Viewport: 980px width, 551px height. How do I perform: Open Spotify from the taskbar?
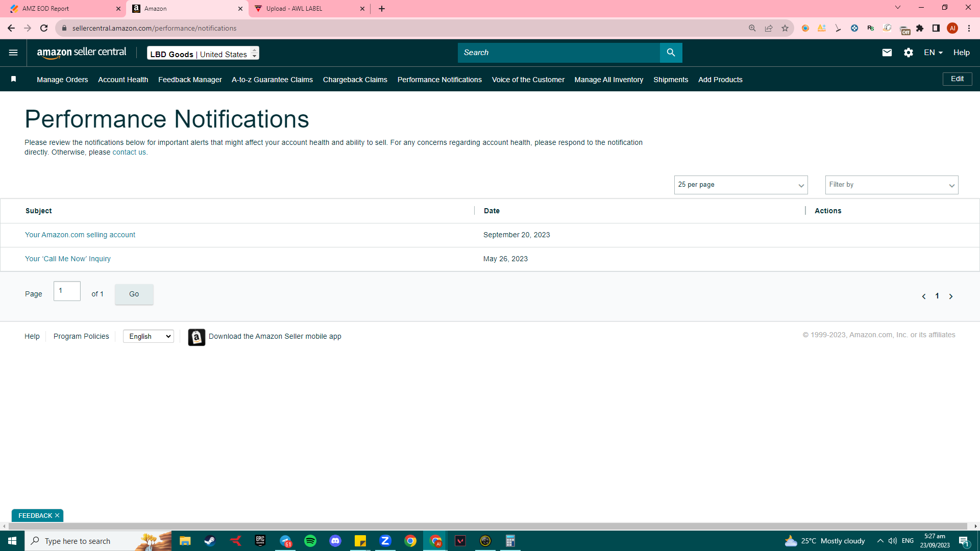[x=310, y=541]
